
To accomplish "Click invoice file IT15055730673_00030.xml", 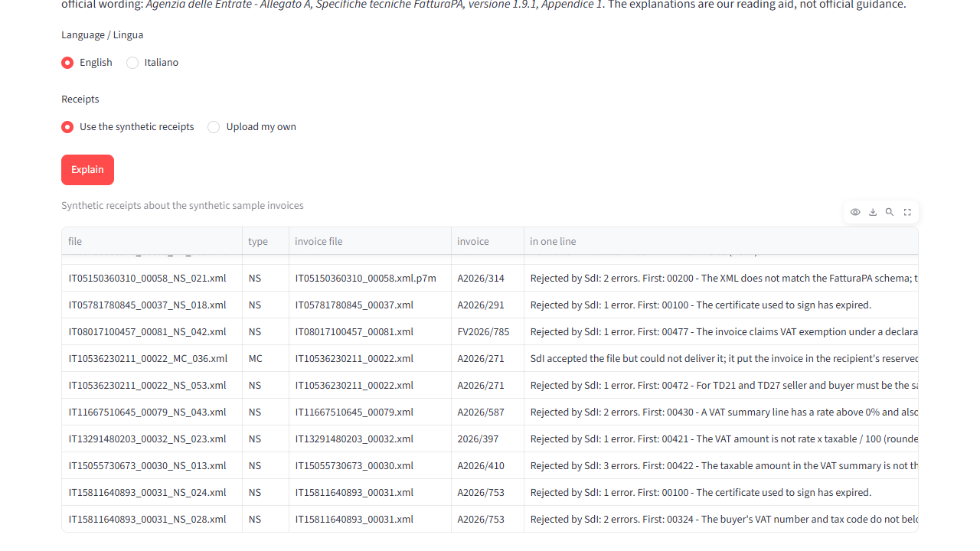I will (x=370, y=466).
